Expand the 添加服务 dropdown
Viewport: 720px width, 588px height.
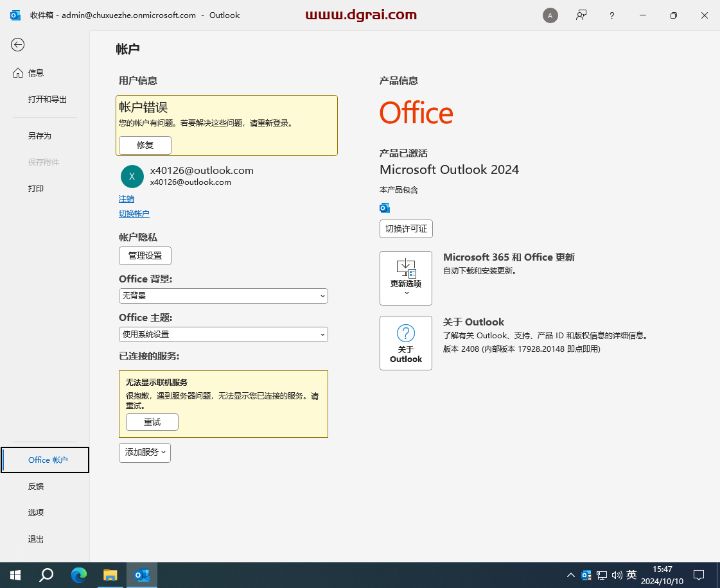click(145, 453)
